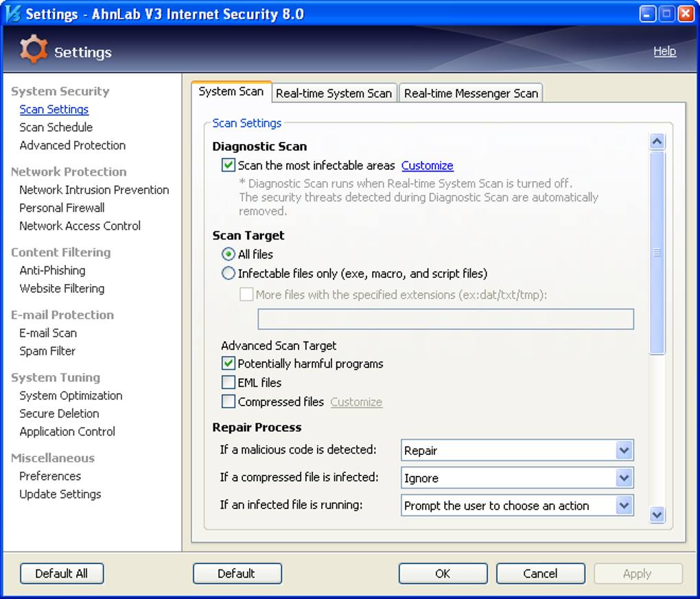Open Scan Schedule section

tap(56, 127)
